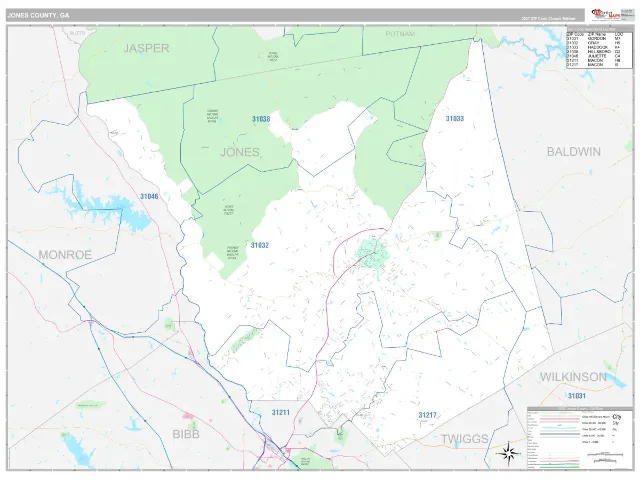Click ZIP code label 31211
Viewport: 640px width, 480px height.
[x=281, y=413]
